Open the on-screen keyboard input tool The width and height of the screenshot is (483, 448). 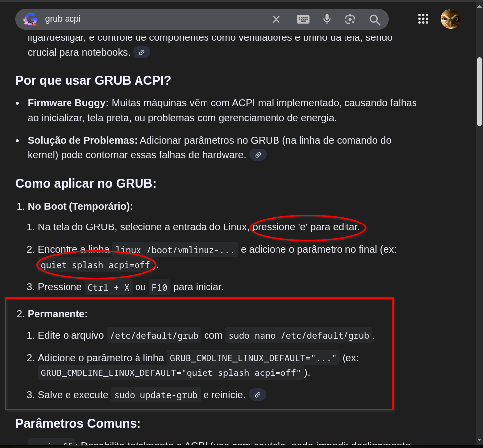coord(303,19)
